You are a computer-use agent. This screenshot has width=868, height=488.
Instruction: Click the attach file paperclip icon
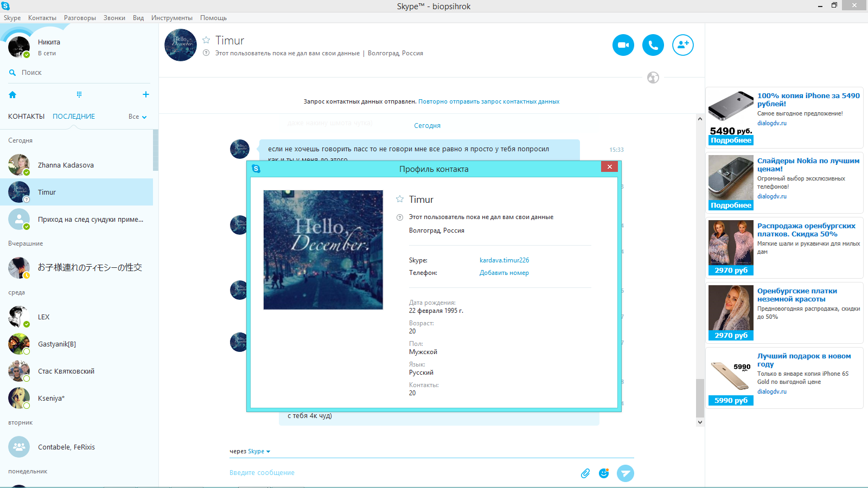(x=585, y=473)
